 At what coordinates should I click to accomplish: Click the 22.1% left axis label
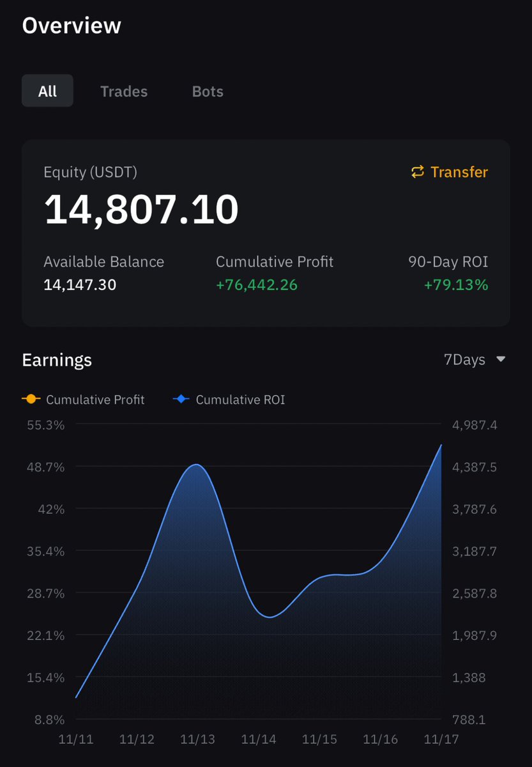[45, 635]
